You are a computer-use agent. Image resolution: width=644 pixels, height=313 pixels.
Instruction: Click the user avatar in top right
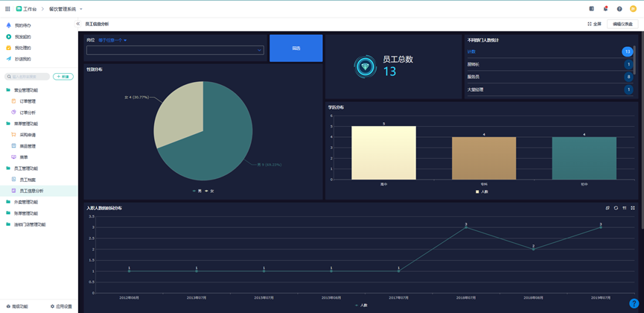click(634, 9)
